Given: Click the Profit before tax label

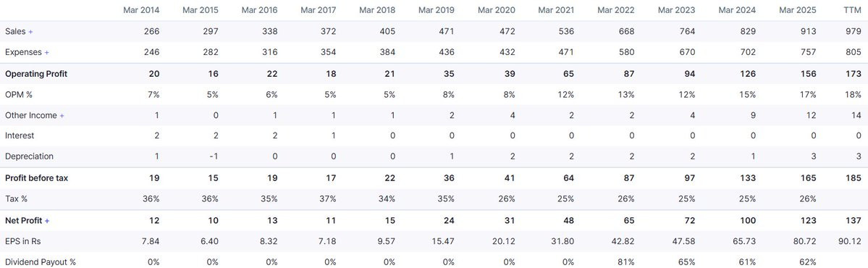Looking at the screenshot, I should 36,178.
